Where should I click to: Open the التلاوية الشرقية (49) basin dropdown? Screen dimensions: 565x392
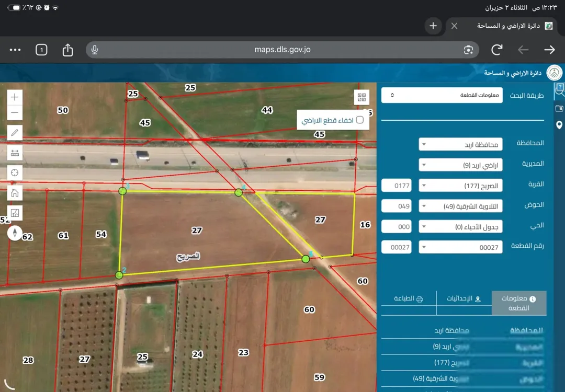(460, 206)
